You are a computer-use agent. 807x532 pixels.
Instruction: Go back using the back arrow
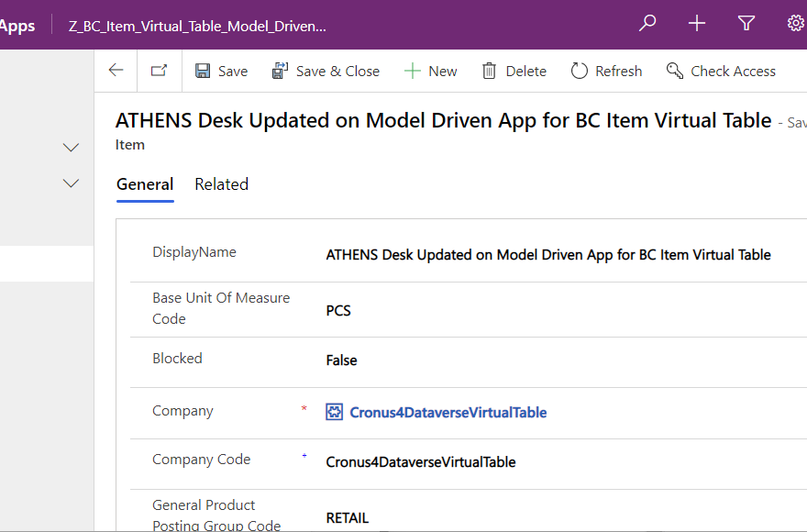point(116,71)
